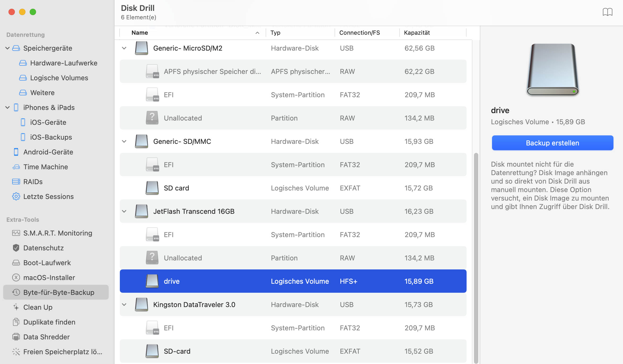Collapse the Speichergeräte sidebar group
This screenshot has width=623, height=364.
(7, 48)
